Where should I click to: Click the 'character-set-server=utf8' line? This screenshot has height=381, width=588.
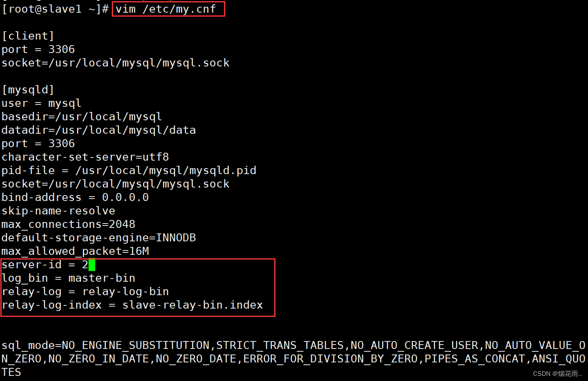coord(85,157)
